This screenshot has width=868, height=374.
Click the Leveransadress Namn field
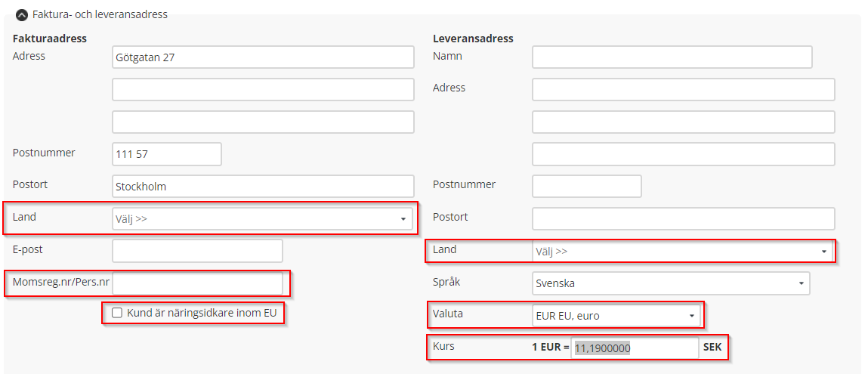(x=672, y=57)
